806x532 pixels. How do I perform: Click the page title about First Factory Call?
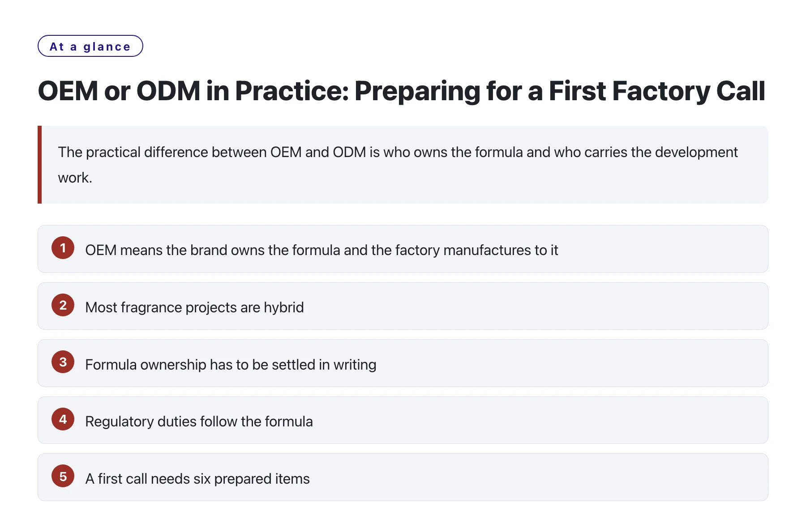coord(402,91)
